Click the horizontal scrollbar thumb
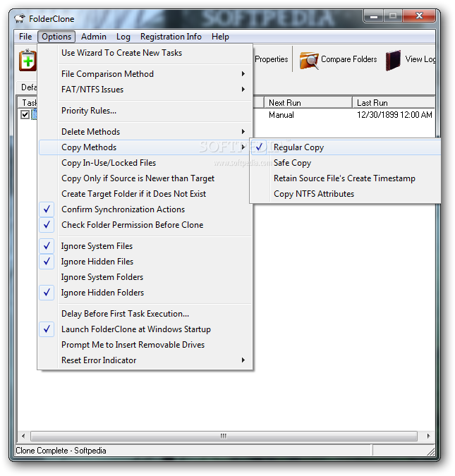455x476 pixels. (224, 437)
